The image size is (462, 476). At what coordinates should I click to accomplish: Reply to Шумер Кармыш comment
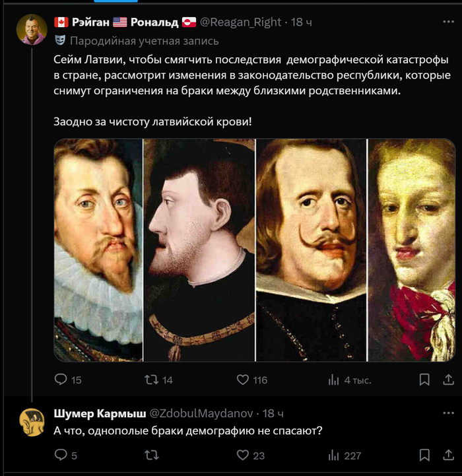click(x=61, y=455)
